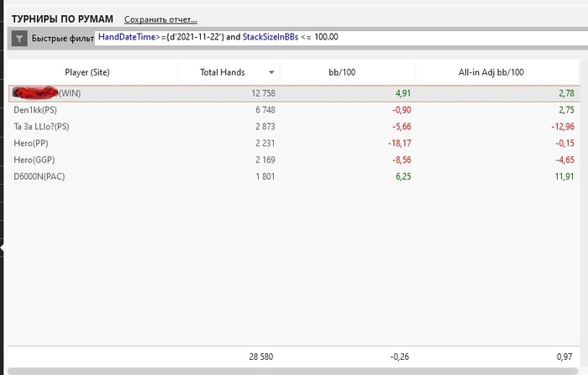
Task: Select the Hero(PP) row
Action: coord(294,143)
